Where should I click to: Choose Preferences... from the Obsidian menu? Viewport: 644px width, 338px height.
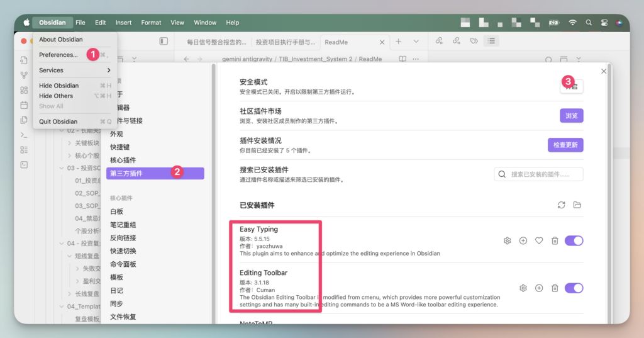[58, 55]
